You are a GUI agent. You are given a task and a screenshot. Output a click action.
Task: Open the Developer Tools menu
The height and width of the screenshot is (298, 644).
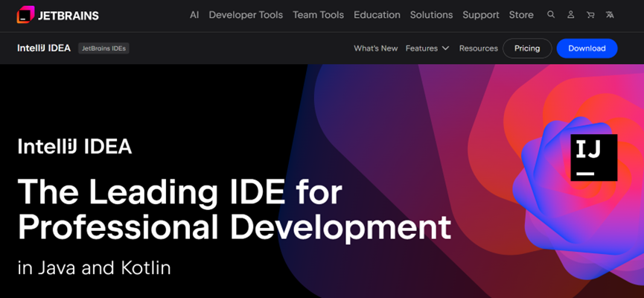[x=246, y=15]
